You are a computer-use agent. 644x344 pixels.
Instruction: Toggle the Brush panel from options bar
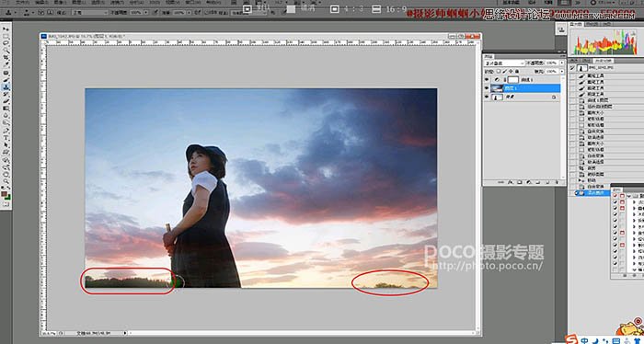pyautogui.click(x=41, y=12)
